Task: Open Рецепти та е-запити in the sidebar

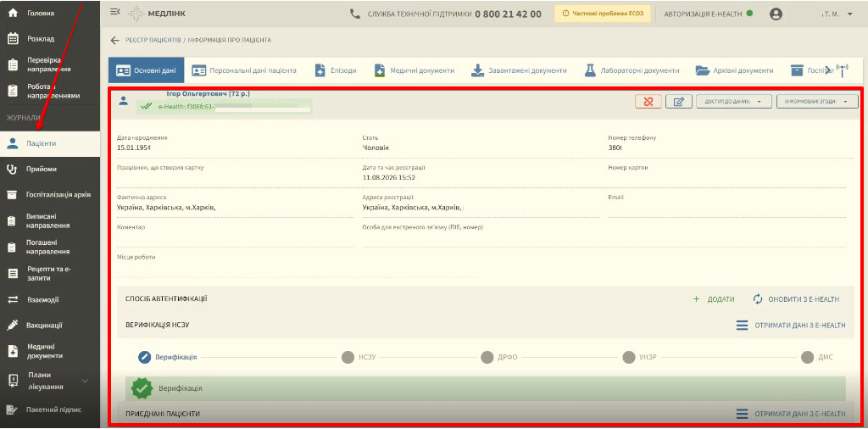Action: tap(50, 274)
